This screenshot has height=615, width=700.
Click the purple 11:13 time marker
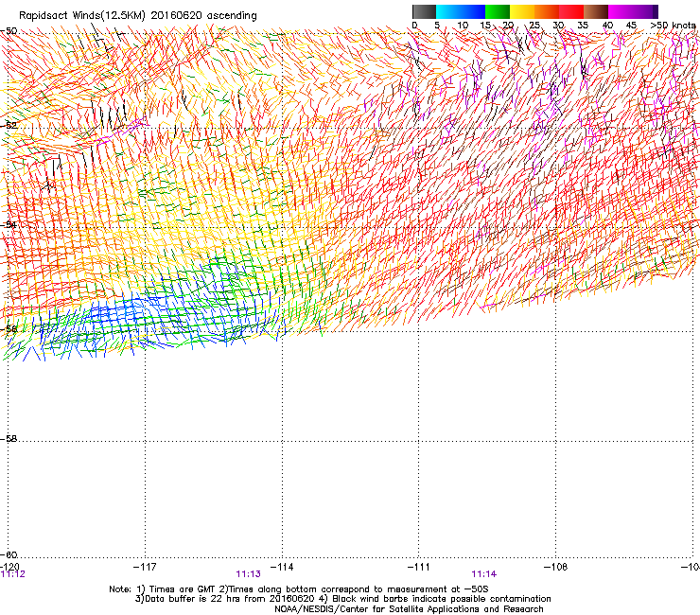pyautogui.click(x=248, y=574)
